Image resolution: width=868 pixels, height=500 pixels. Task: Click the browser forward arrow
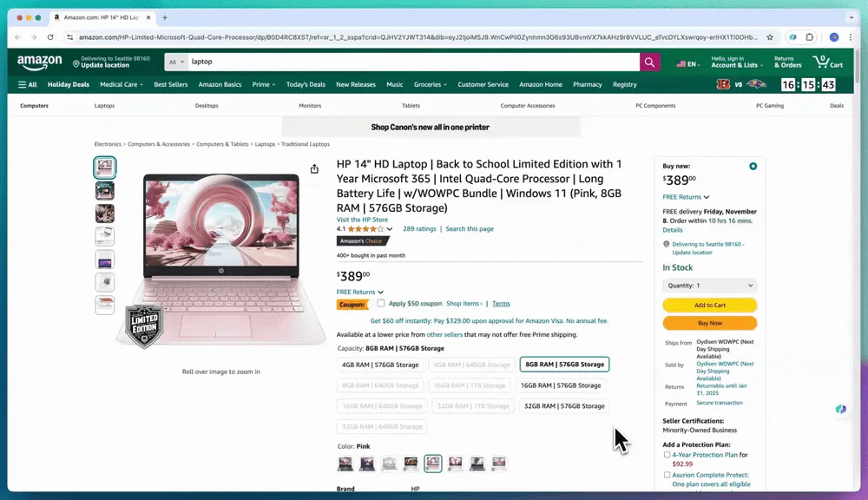34,37
